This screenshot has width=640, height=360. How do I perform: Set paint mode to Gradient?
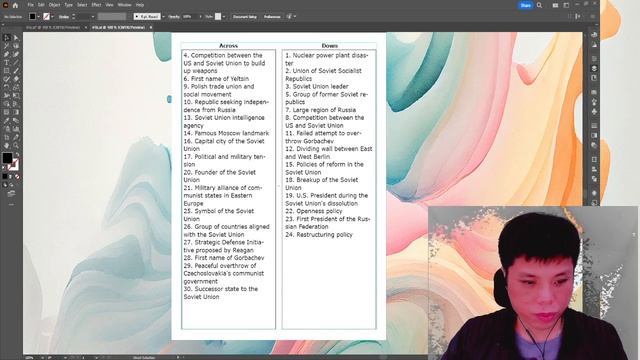pos(11,177)
